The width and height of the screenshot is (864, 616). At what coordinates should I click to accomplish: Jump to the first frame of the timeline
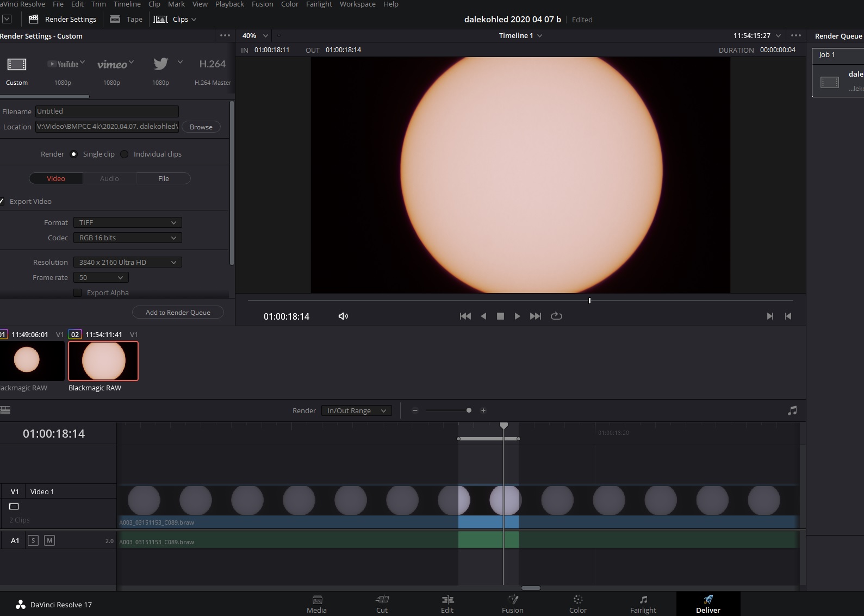click(x=465, y=316)
